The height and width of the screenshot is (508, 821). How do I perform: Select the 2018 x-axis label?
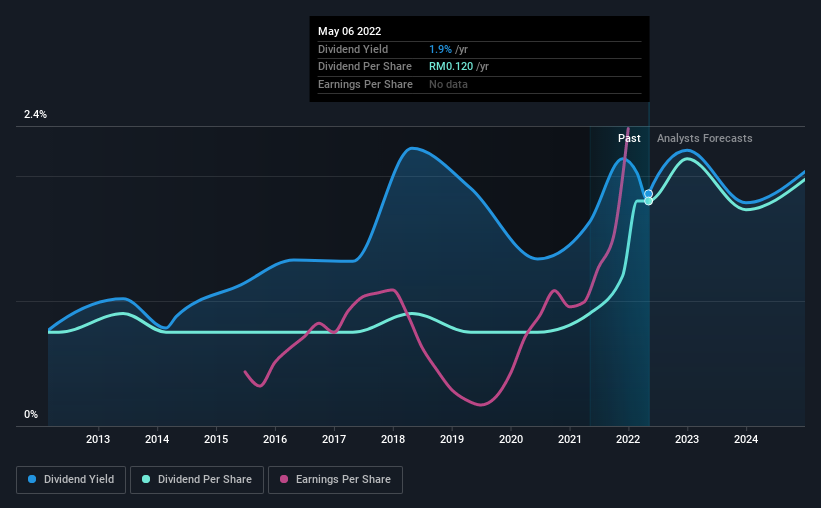[x=393, y=439]
